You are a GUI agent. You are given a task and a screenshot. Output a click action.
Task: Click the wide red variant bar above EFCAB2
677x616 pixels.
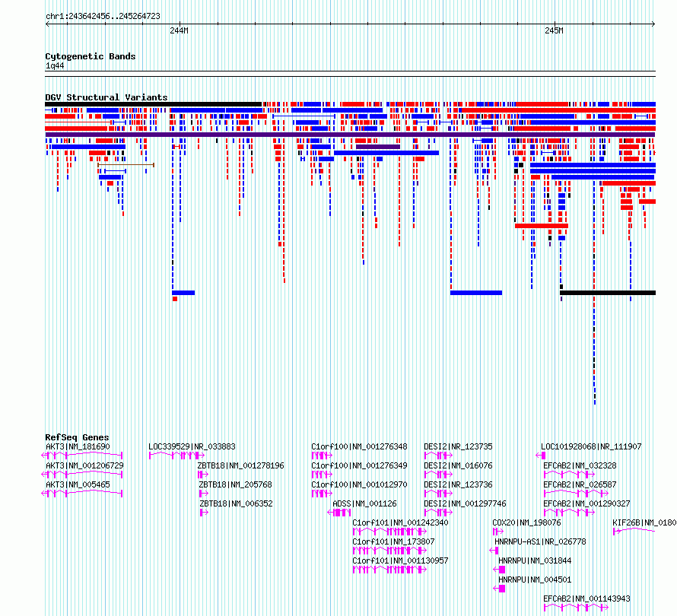(542, 226)
